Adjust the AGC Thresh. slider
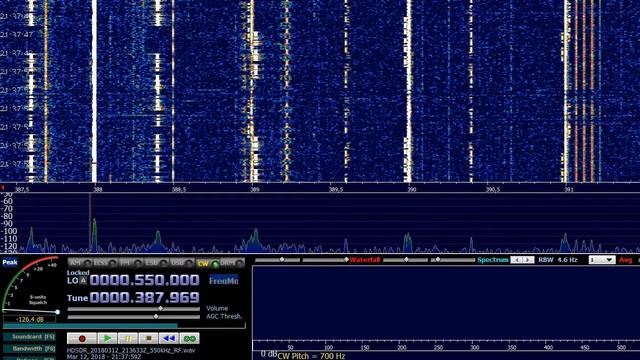Image resolution: width=640 pixels, height=360 pixels. coord(133,316)
